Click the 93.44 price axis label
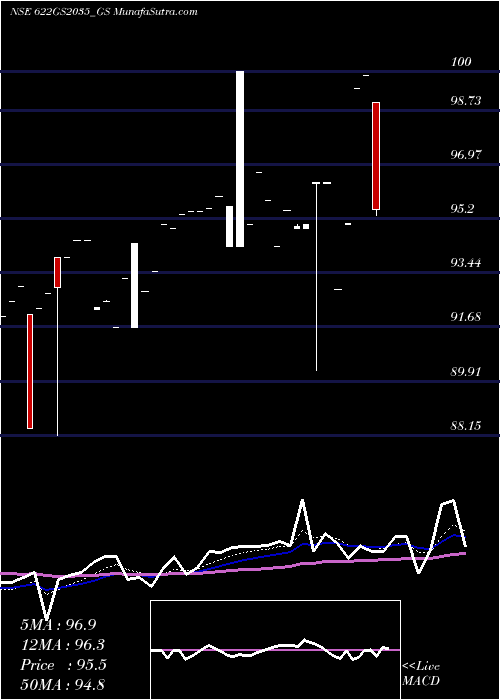This screenshot has width=500, height=700. pyautogui.click(x=466, y=263)
